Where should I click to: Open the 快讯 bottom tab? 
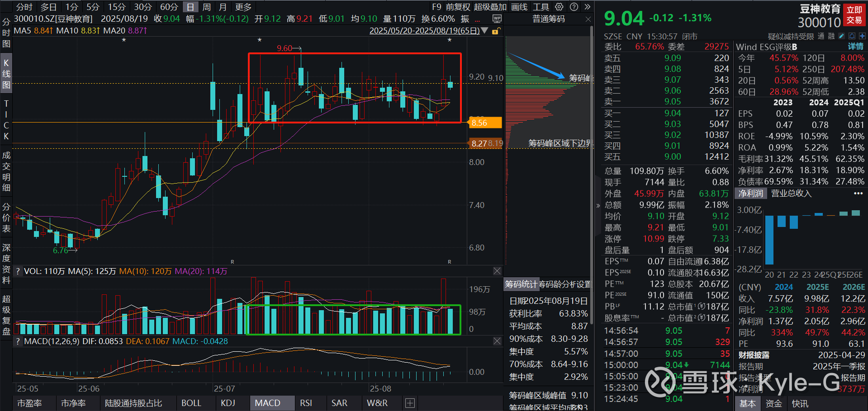point(800,403)
